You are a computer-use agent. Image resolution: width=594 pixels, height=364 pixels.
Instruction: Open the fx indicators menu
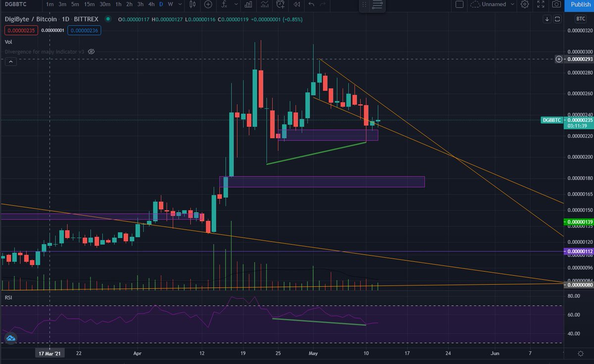pos(224,4)
